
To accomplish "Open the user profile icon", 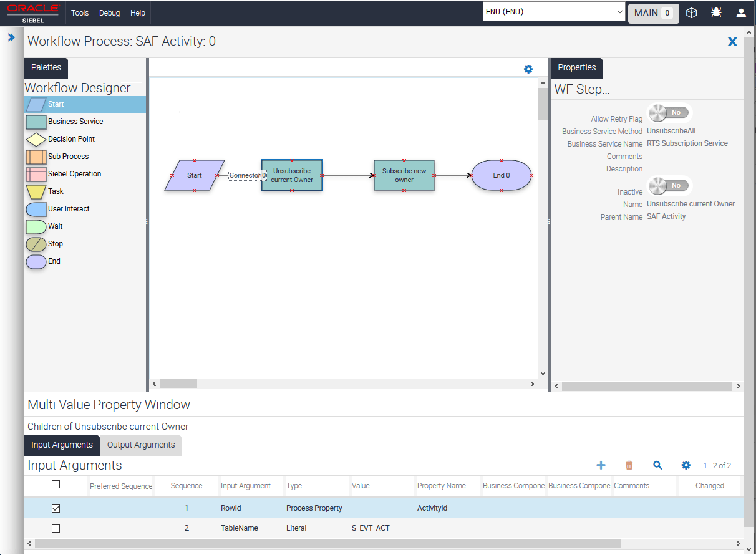I will [x=741, y=12].
